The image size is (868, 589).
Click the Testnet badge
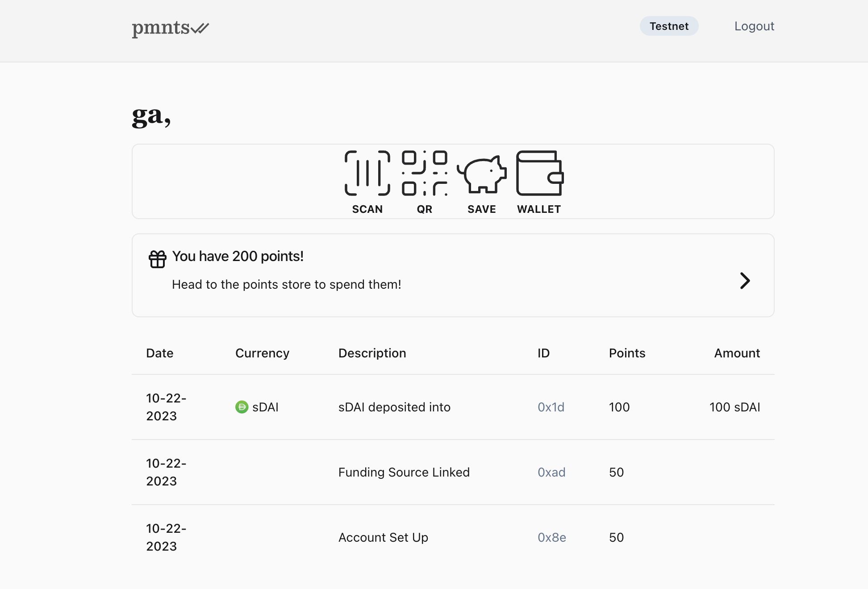click(669, 26)
